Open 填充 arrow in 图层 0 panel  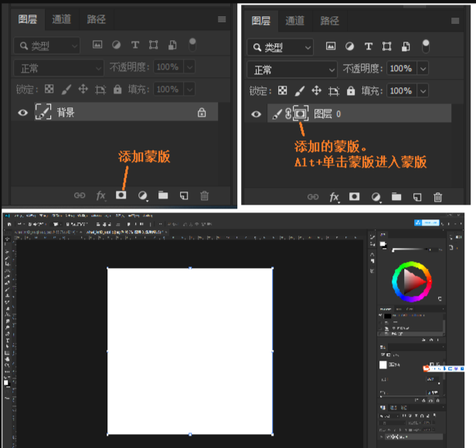click(423, 90)
